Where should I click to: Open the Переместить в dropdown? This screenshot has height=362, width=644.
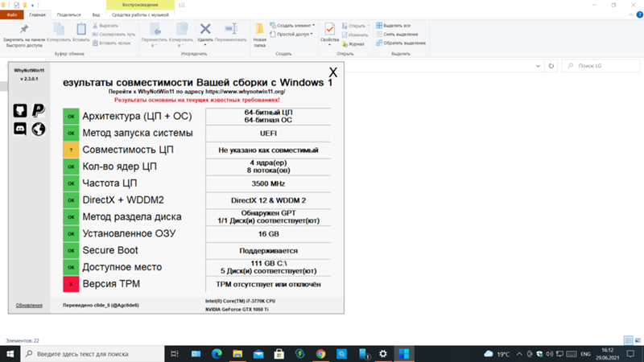pos(154,35)
